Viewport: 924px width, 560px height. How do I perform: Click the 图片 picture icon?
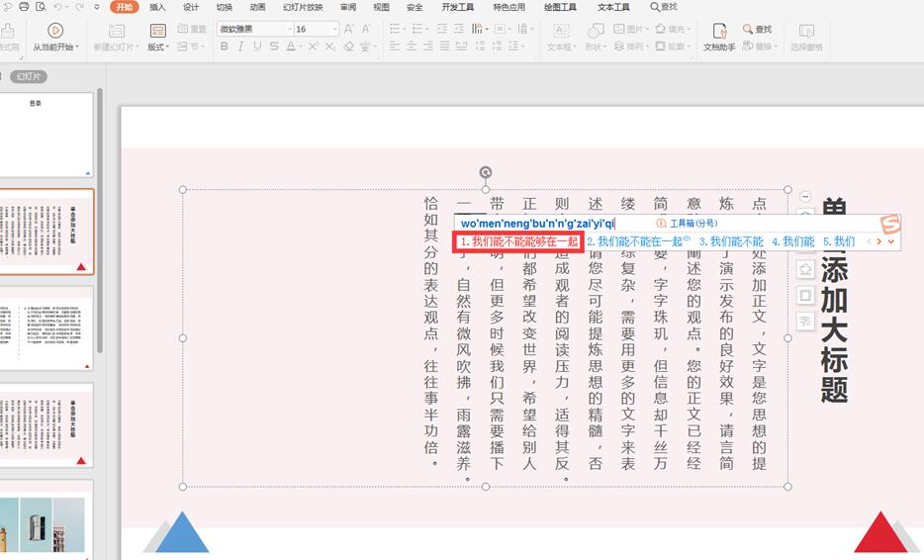(619, 29)
